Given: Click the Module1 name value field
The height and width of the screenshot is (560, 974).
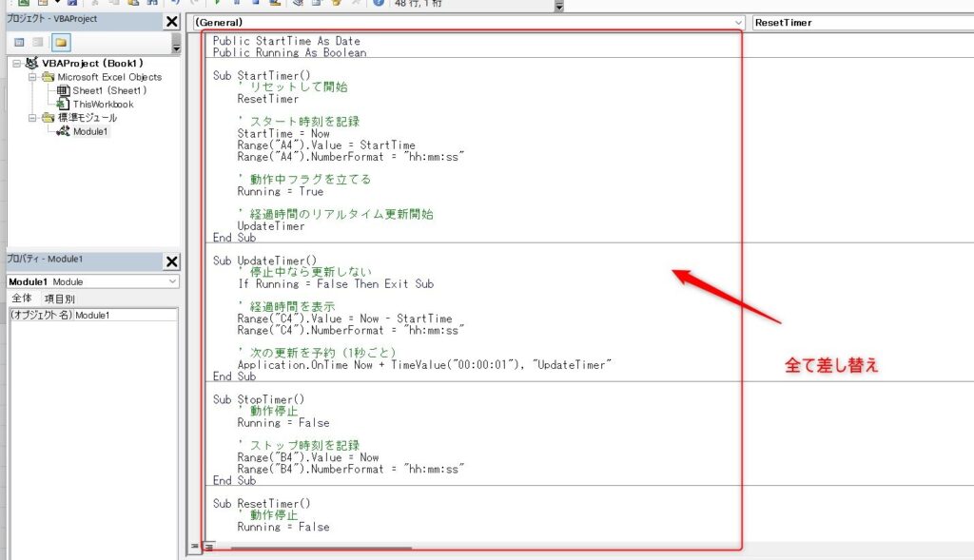Looking at the screenshot, I should [127, 315].
